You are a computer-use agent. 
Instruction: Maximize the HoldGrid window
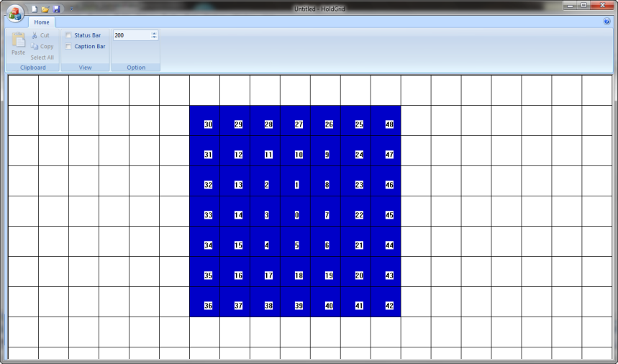click(583, 5)
